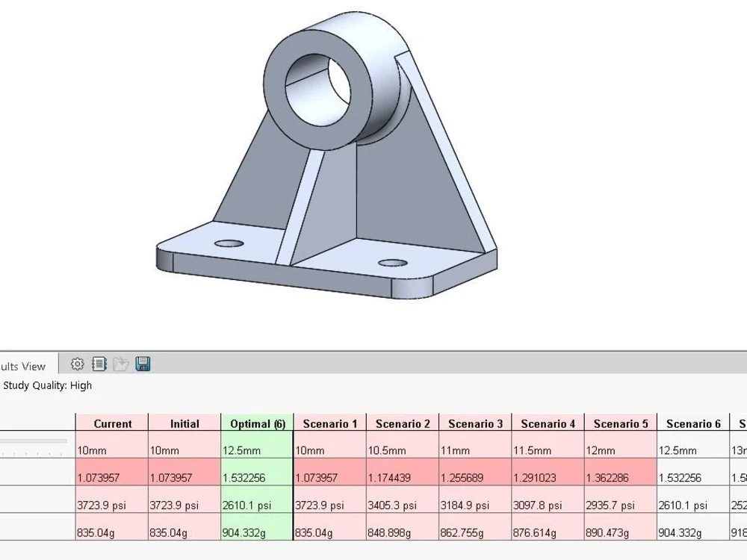Click the 2935.7 psi value
The height and width of the screenshot is (560, 747).
tap(620, 500)
